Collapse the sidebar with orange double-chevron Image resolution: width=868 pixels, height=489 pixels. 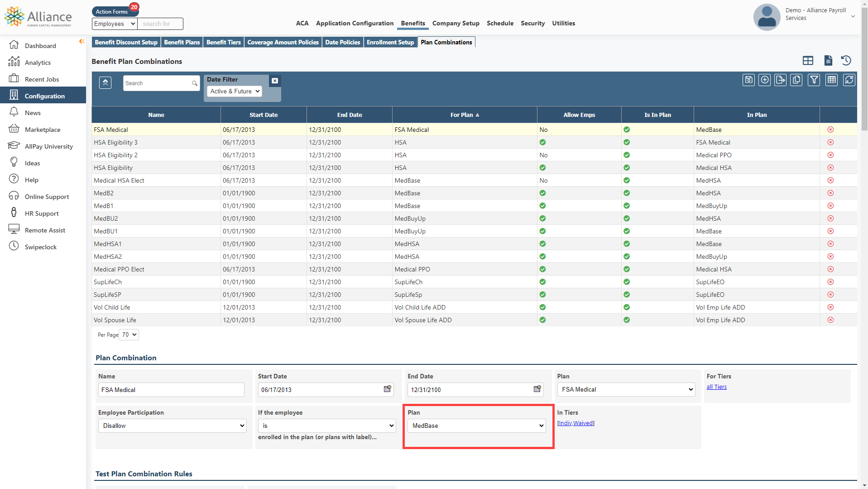click(x=82, y=41)
